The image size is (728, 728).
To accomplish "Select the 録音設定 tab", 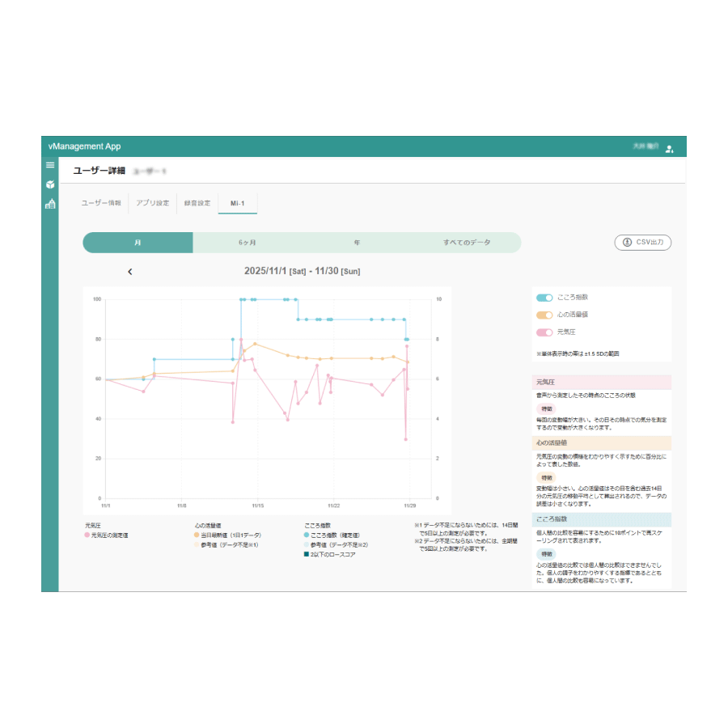I will pyautogui.click(x=197, y=203).
